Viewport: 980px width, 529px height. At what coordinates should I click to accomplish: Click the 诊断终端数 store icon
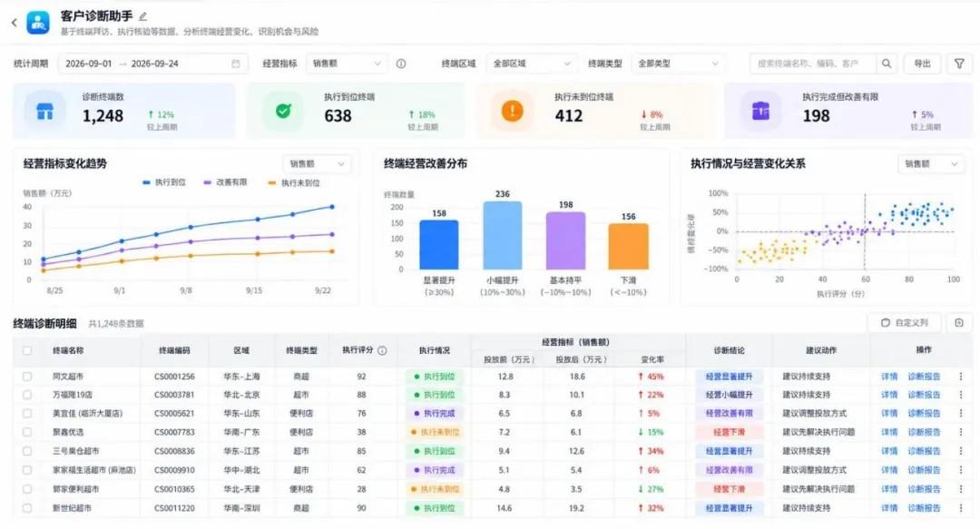pos(44,112)
